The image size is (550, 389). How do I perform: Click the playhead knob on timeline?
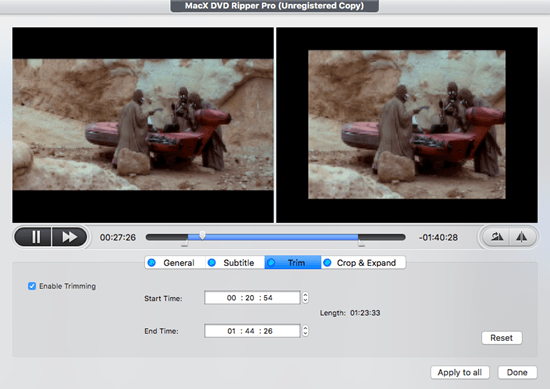point(202,235)
